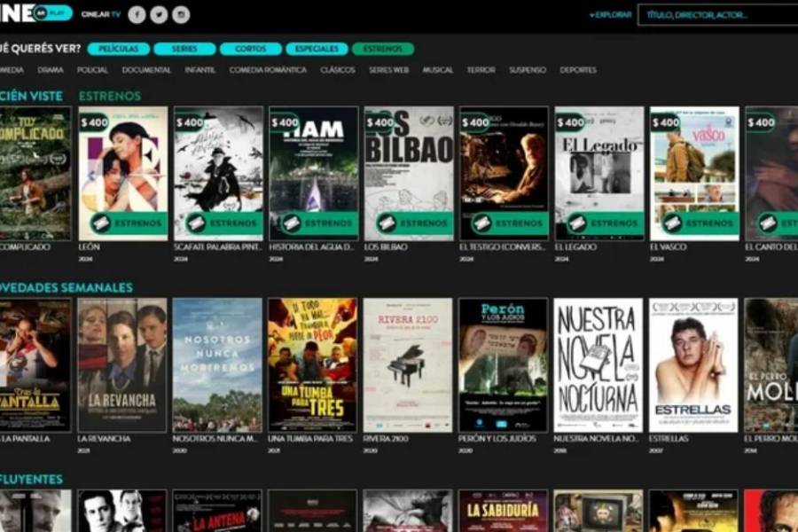This screenshot has height=532, width=798.
Task: Click Estrenos ticket badge on El Legado poster
Action: point(605,223)
